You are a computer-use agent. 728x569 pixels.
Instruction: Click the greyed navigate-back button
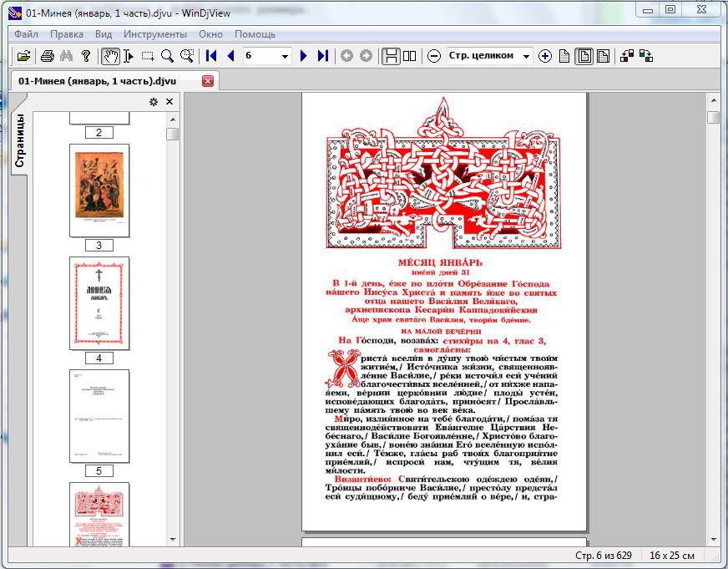(346, 56)
